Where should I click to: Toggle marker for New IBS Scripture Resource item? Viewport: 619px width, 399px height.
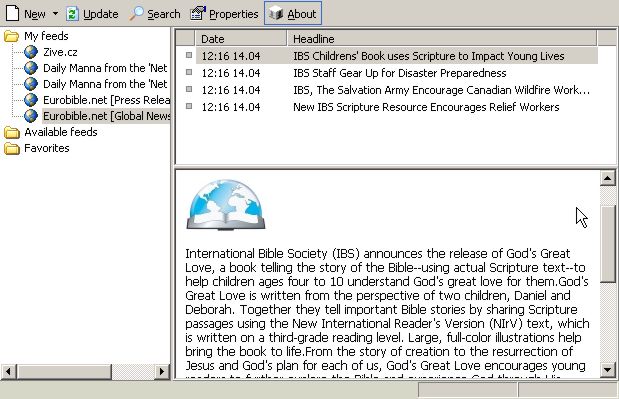click(189, 106)
